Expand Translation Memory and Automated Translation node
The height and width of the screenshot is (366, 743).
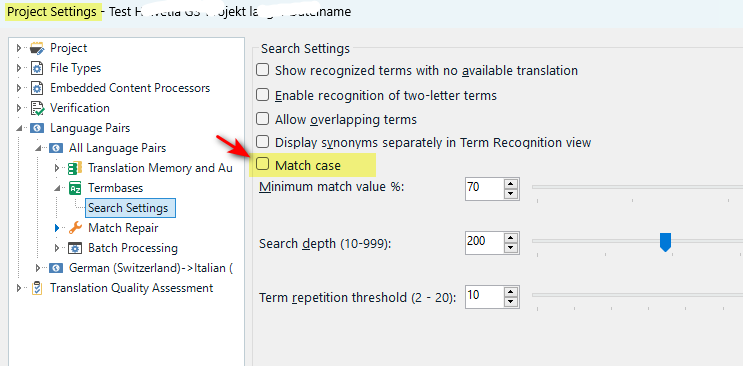57,168
